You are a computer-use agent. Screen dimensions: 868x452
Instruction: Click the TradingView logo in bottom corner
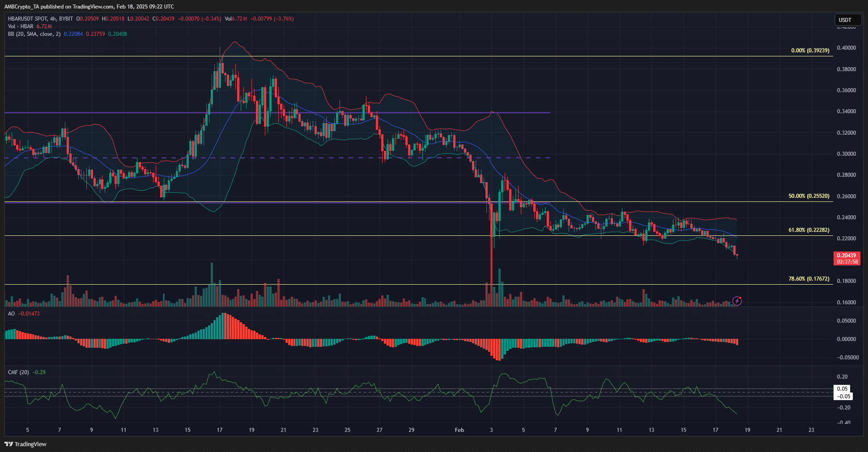coord(26,444)
